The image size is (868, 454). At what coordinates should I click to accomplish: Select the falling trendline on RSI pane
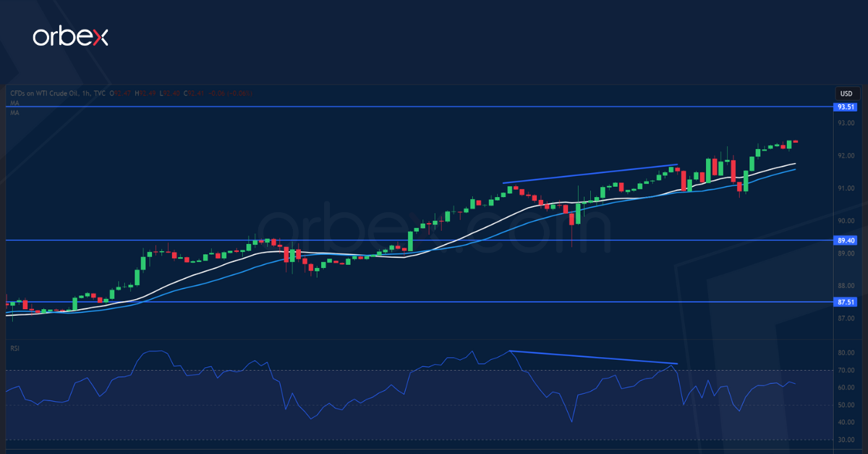593,357
